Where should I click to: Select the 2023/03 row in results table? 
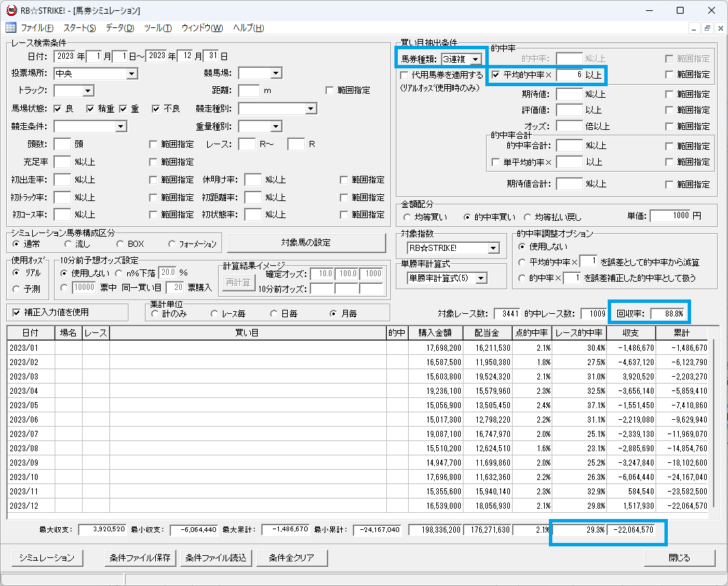(x=358, y=377)
